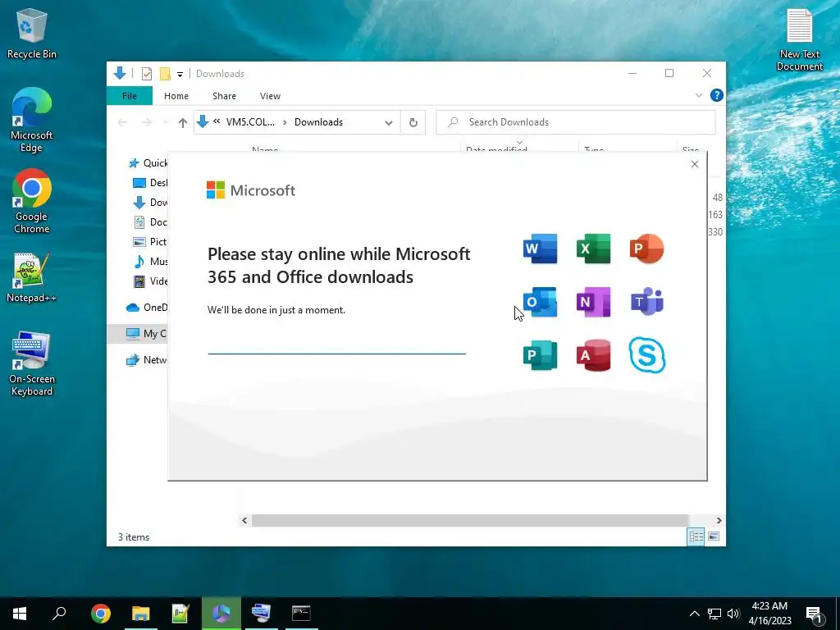Screen dimensions: 840x630
Task: Select Downloads in navigation pane
Action: [x=149, y=203]
